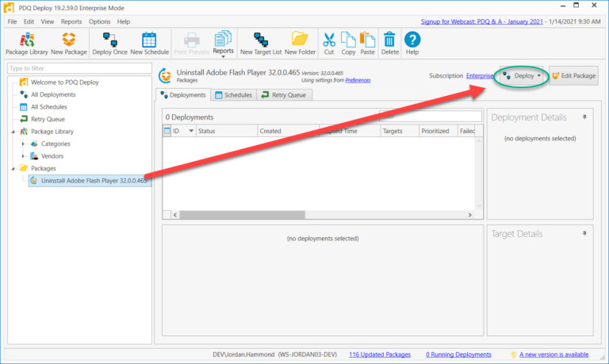Click the Deployment Details pin icon
Screen dimensions: 609x364
click(x=584, y=117)
